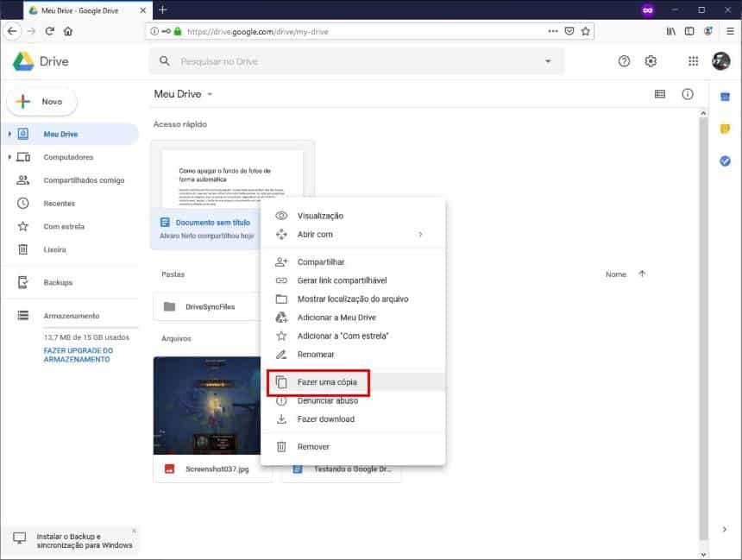Viewport: 742px width, 560px height.
Task: Open the DriveSyncFiles folder
Action: [207, 306]
